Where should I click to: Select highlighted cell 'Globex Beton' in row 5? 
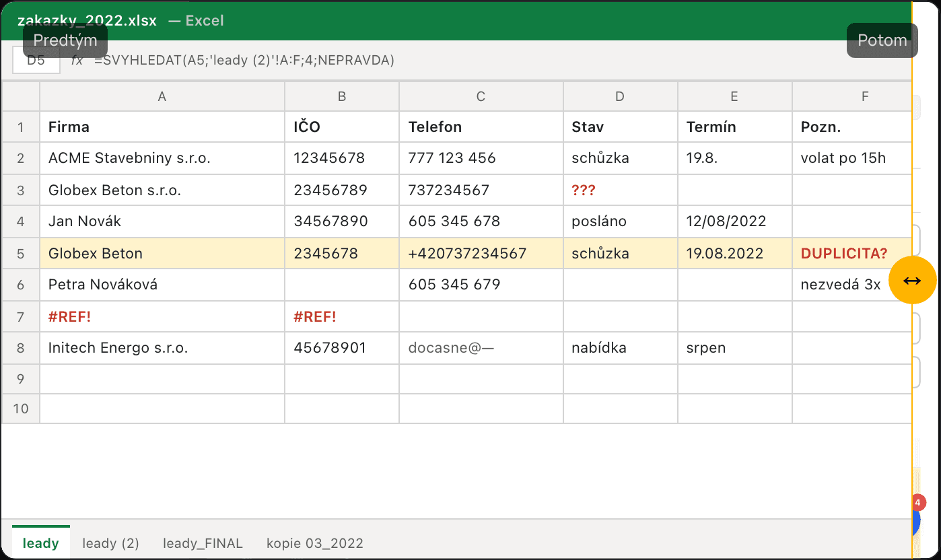162,253
